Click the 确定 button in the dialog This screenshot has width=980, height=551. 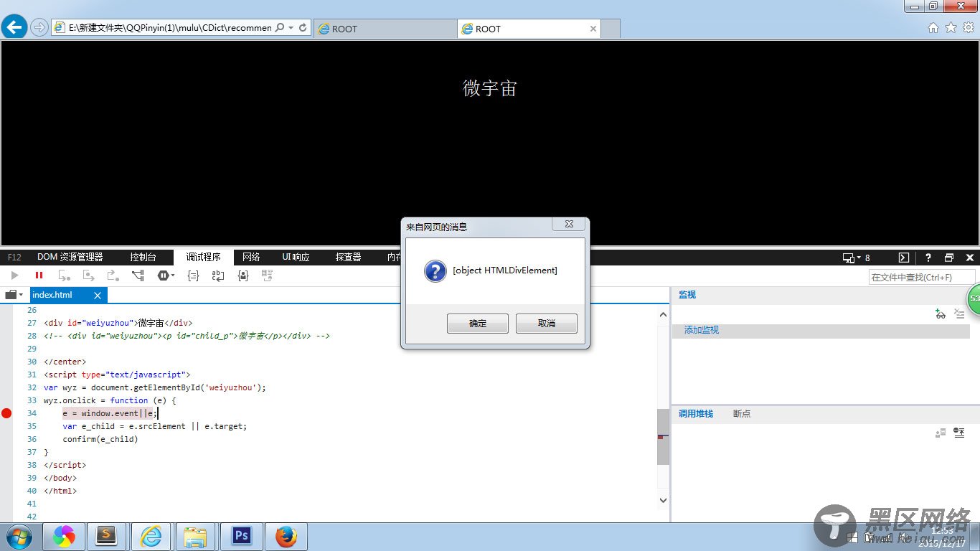(x=478, y=324)
